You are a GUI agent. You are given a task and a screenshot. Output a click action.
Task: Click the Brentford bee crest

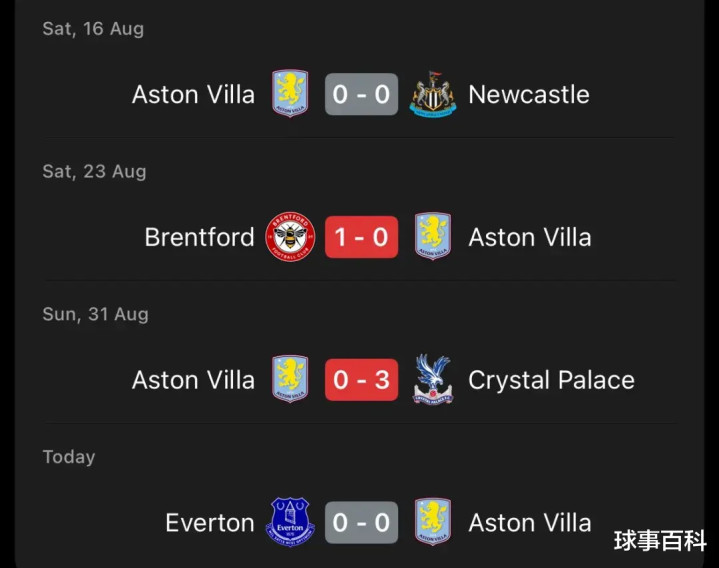[290, 237]
